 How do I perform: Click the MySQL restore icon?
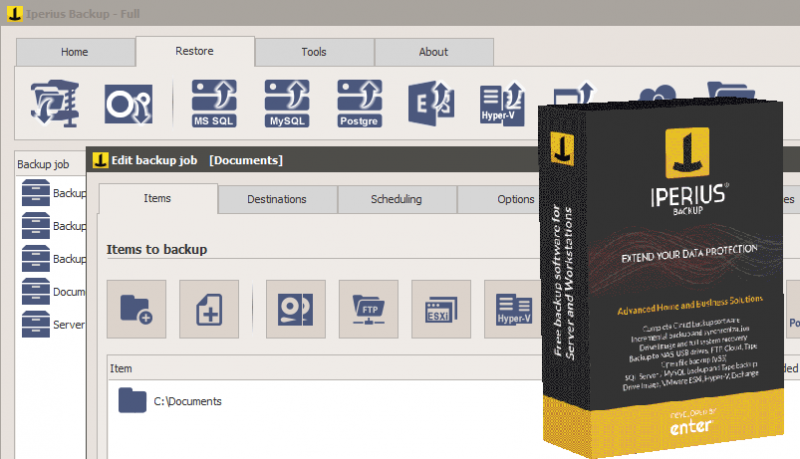287,103
